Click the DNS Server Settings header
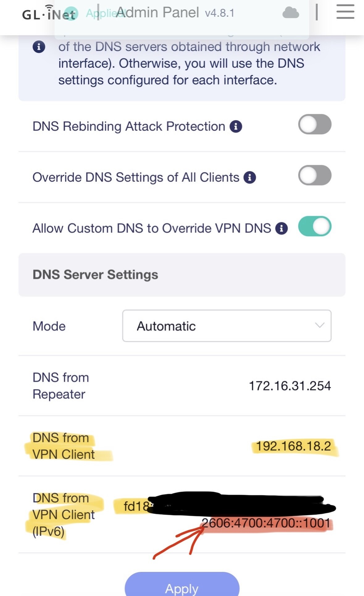The image size is (364, 596). [x=95, y=275]
